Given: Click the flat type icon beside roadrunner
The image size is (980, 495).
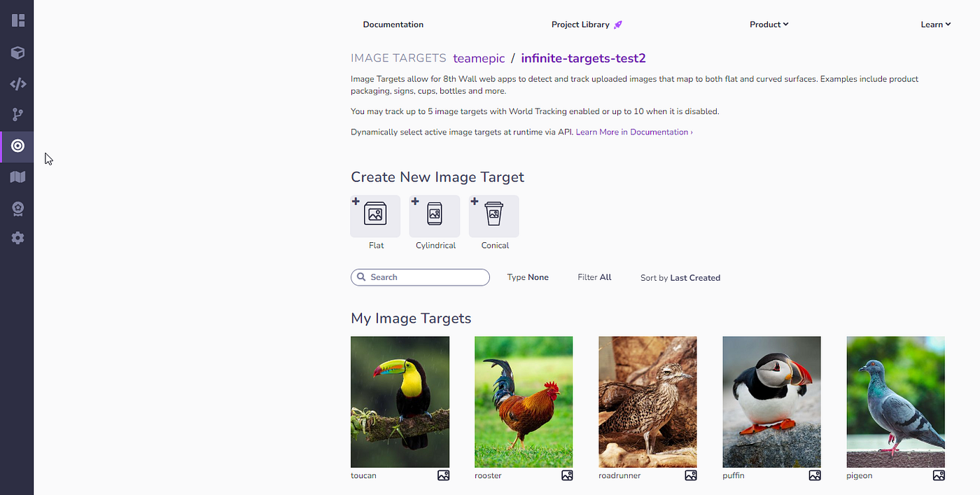Looking at the screenshot, I should tap(691, 475).
